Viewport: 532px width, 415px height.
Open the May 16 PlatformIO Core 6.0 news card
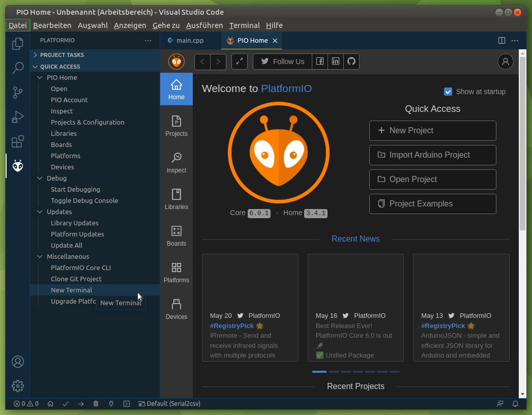click(356, 308)
